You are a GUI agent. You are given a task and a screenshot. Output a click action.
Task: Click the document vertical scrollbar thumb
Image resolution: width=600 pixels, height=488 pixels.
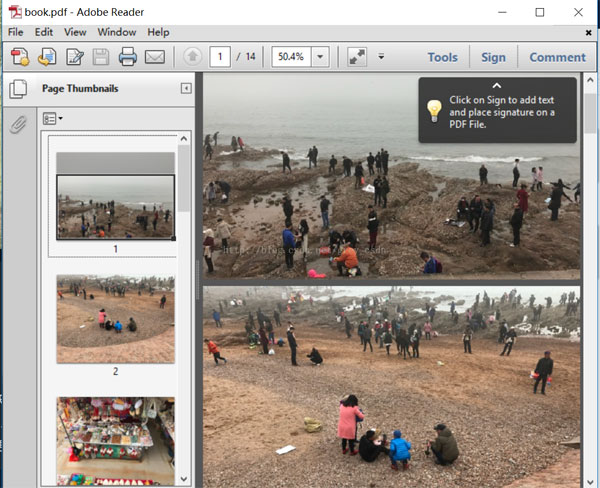(590, 114)
